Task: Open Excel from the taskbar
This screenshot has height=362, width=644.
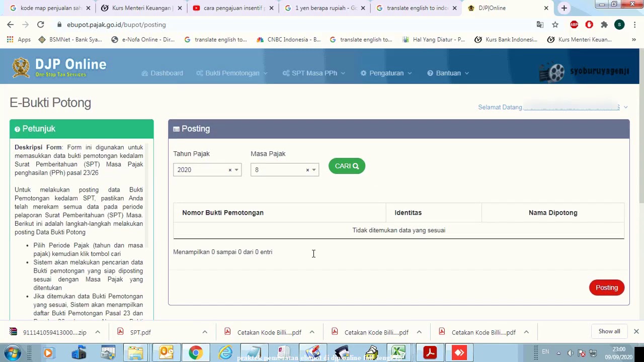Action: pos(398,352)
